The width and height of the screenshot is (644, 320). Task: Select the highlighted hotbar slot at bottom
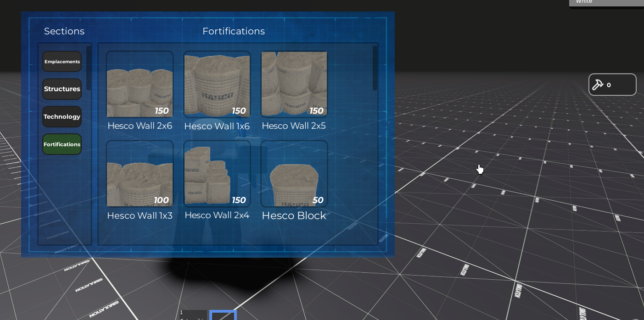point(223,315)
